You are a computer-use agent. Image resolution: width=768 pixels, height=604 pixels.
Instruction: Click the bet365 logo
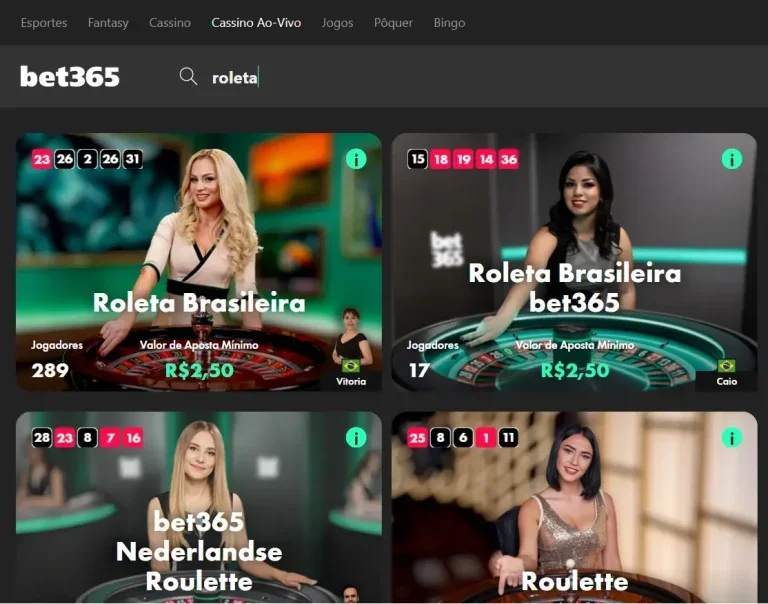tap(70, 76)
